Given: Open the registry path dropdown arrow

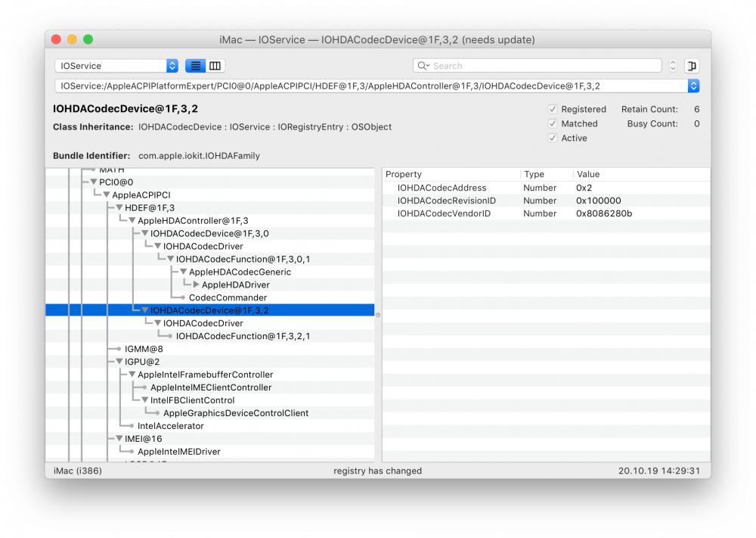Looking at the screenshot, I should click(x=693, y=86).
